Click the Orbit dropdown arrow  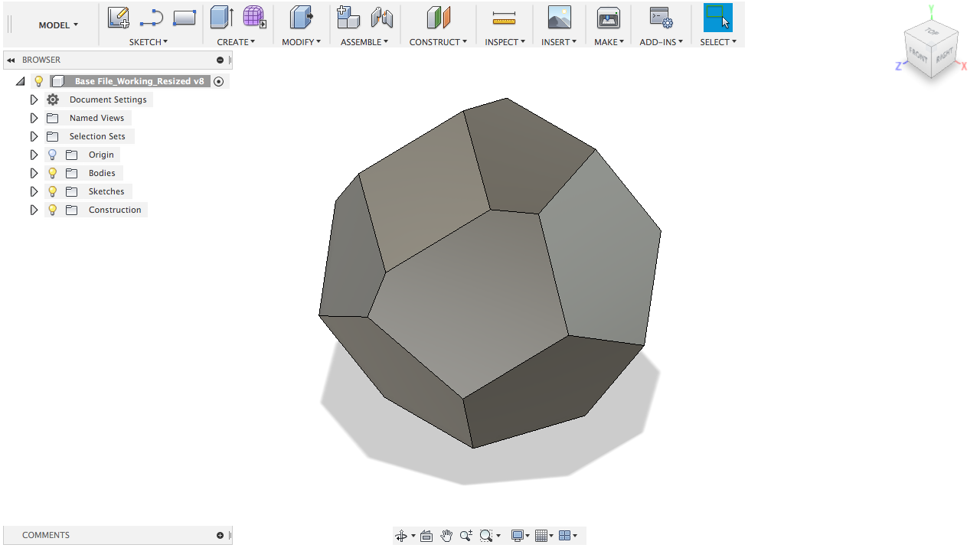click(413, 536)
